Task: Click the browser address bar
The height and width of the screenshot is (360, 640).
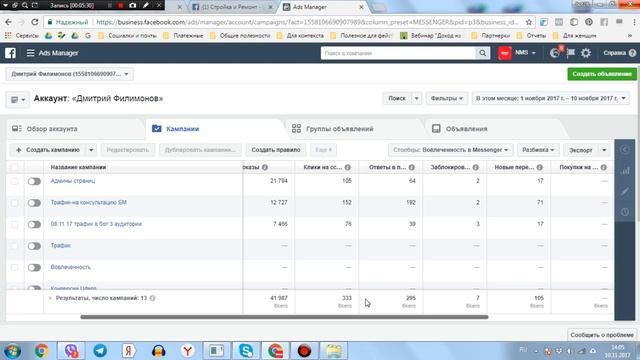Action: point(308,22)
